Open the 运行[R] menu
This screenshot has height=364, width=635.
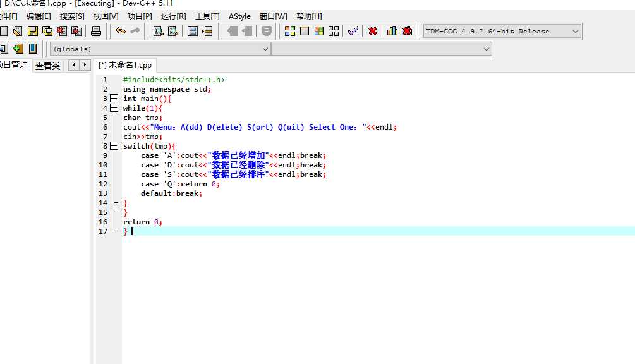[174, 16]
